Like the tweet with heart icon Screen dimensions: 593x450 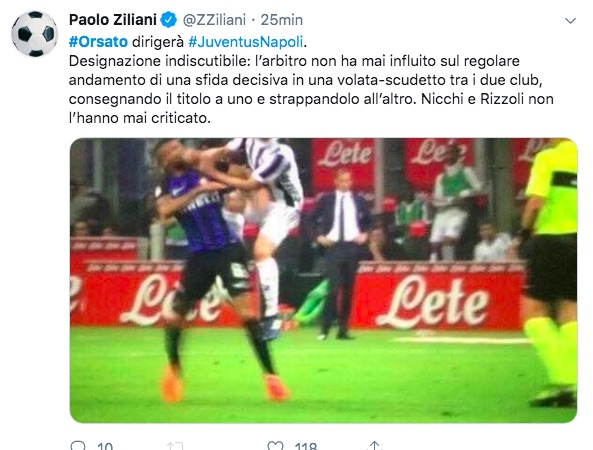pos(275,445)
